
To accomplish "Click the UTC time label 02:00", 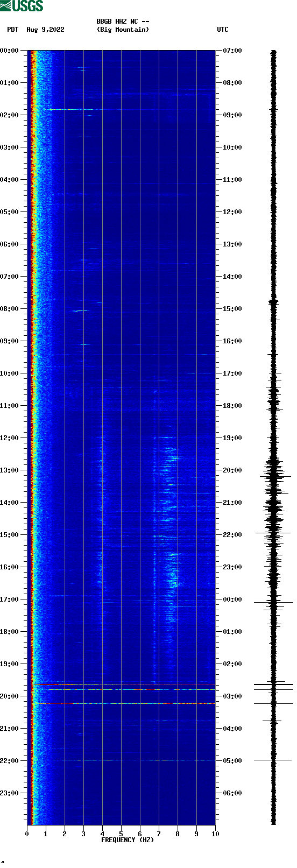I will tap(232, 664).
